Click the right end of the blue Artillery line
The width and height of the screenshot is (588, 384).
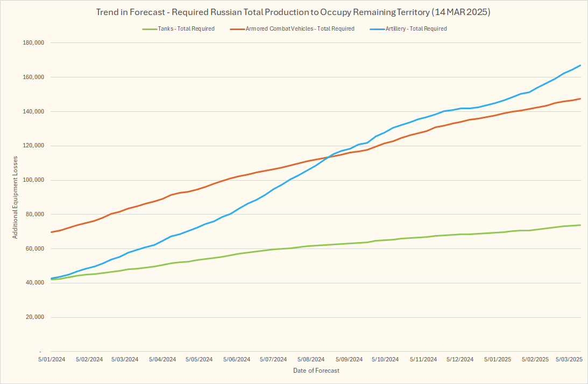tap(580, 66)
